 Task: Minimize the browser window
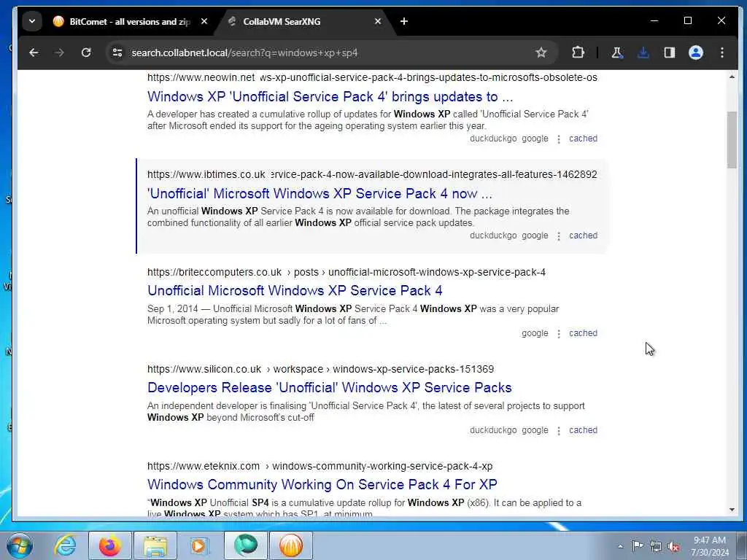[654, 21]
